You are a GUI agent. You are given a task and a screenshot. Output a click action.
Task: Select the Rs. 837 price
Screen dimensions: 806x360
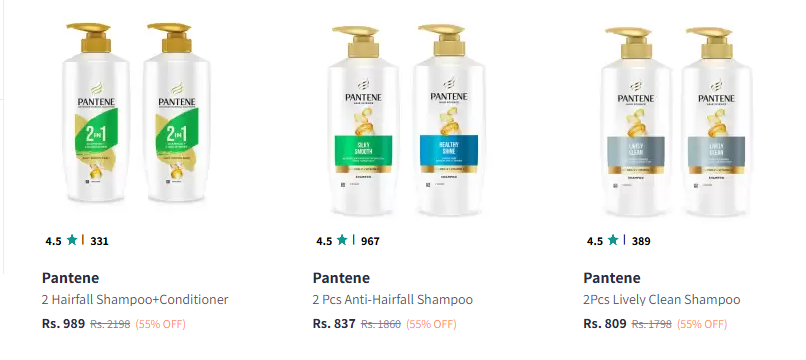[334, 323]
